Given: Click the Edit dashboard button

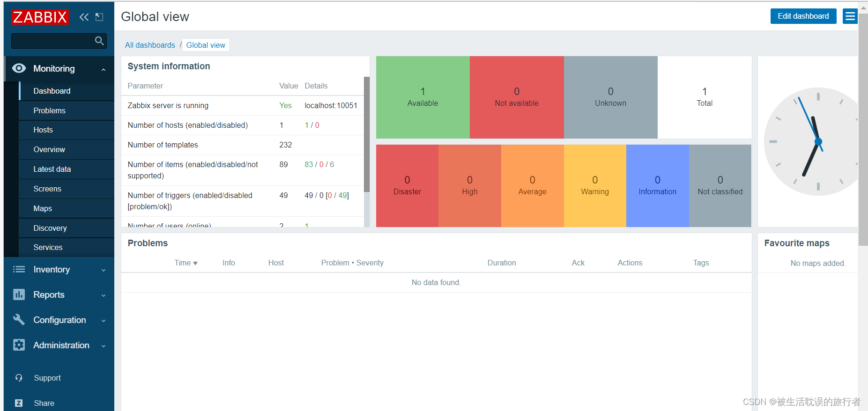Looking at the screenshot, I should [x=803, y=16].
